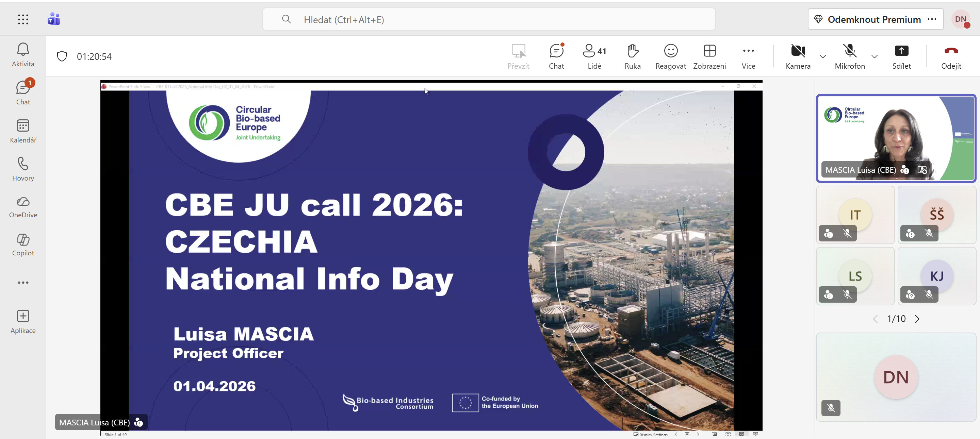Open OneDrive from the sidebar

coord(23,206)
